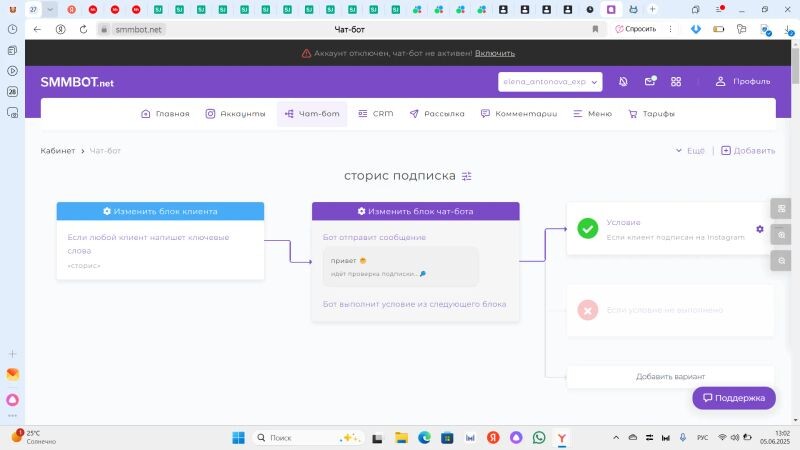This screenshot has height=450, width=800.
Task: Open the elena_antonova_exp account dropdown
Action: (x=550, y=82)
